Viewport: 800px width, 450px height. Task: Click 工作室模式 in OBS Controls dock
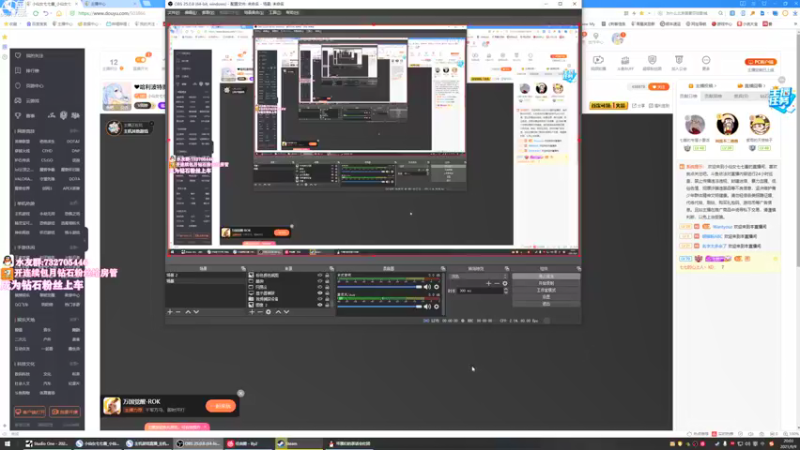click(546, 290)
